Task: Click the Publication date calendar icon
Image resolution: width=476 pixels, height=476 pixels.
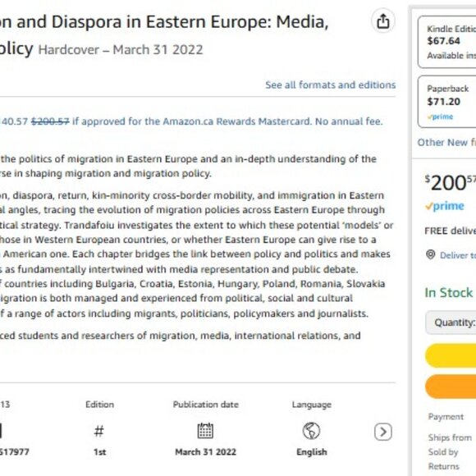Action: 205,431
